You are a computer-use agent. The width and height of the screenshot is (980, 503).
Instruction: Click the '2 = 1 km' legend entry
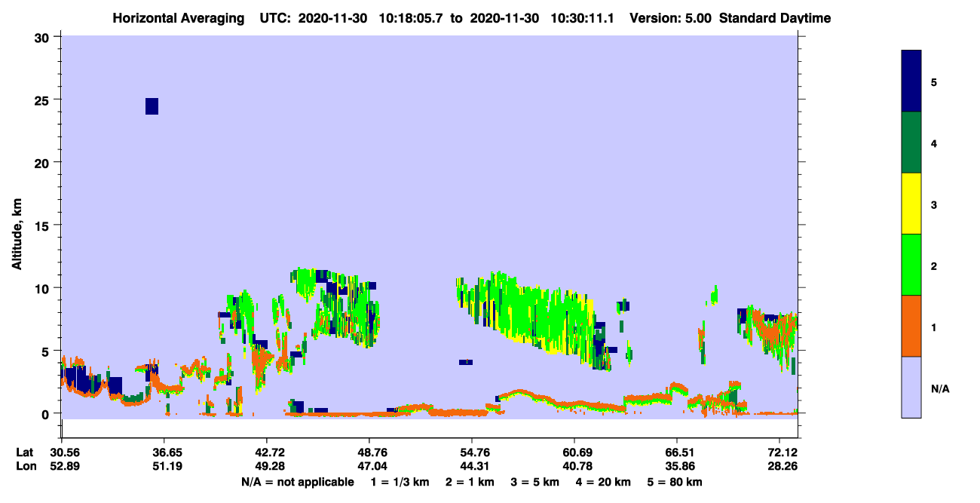[470, 482]
